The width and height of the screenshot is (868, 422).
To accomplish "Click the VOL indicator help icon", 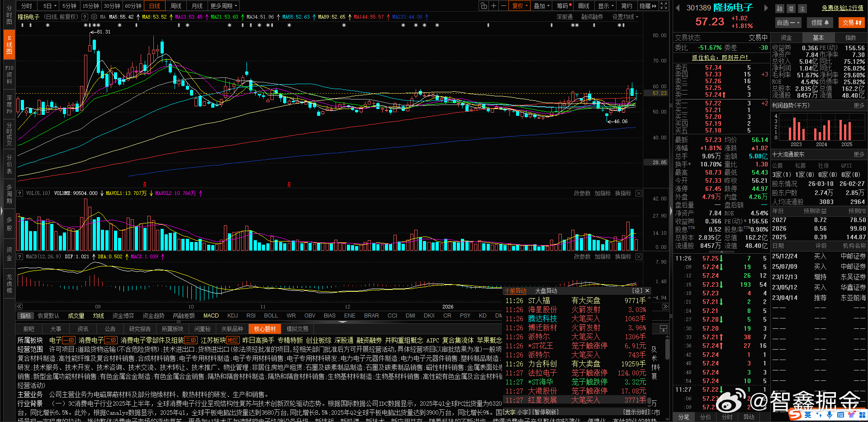I will coord(20,193).
